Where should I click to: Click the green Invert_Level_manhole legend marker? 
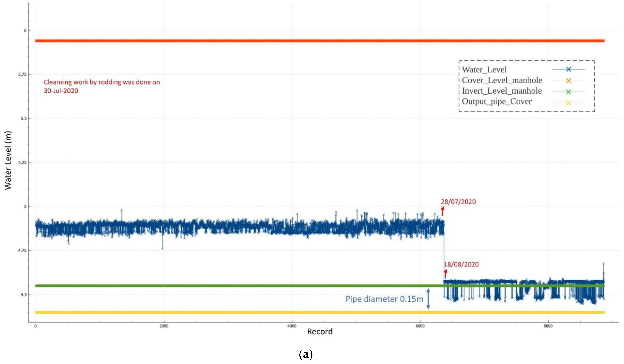click(x=569, y=92)
